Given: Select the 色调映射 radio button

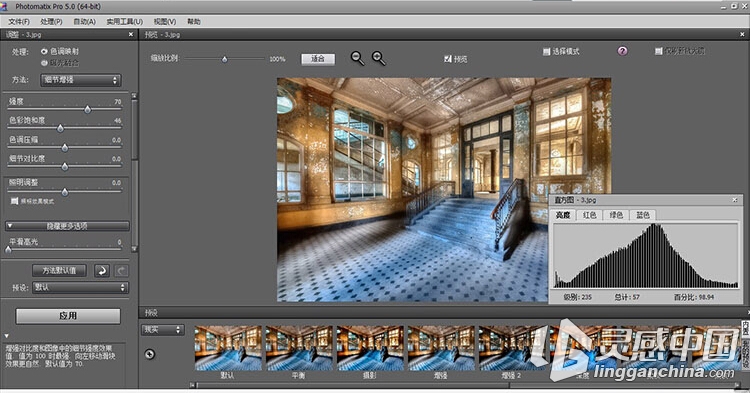Looking at the screenshot, I should pyautogui.click(x=45, y=51).
